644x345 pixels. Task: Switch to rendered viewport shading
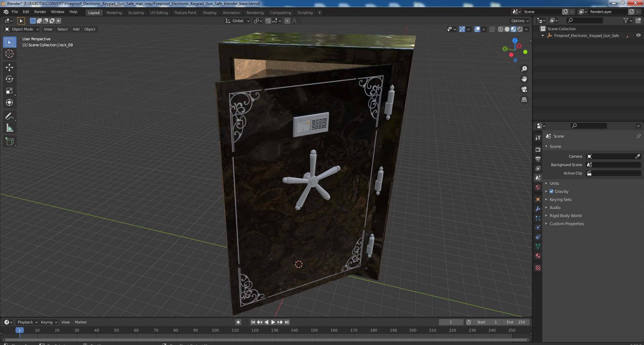[x=520, y=29]
